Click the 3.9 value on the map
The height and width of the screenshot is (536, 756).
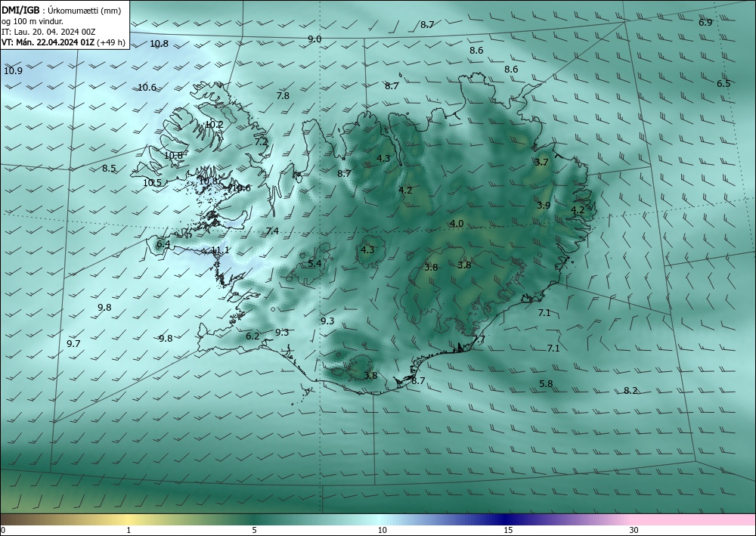[x=544, y=205]
